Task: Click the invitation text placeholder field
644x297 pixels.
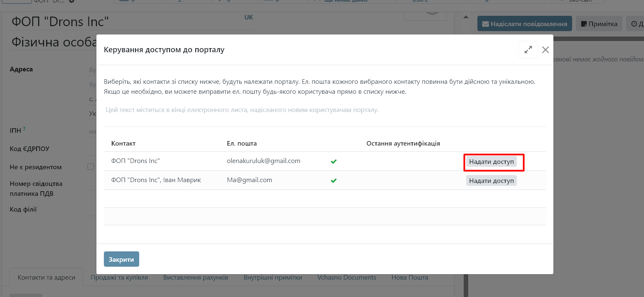Action: click(242, 110)
